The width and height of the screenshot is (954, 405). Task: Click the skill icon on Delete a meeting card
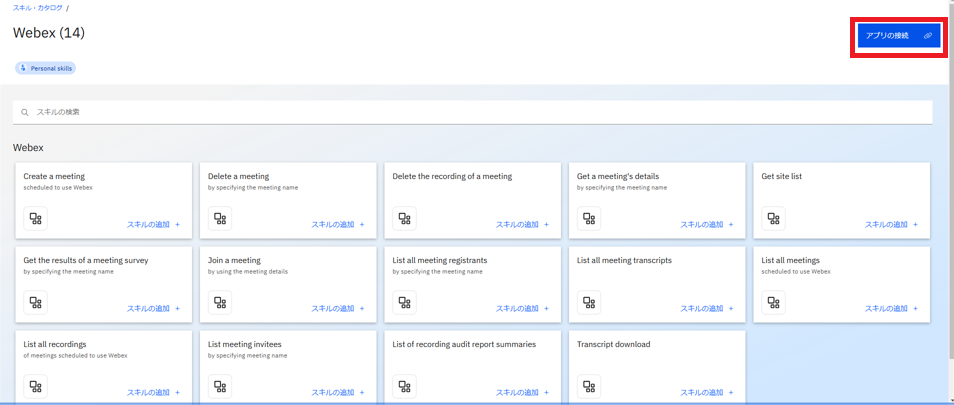point(220,218)
